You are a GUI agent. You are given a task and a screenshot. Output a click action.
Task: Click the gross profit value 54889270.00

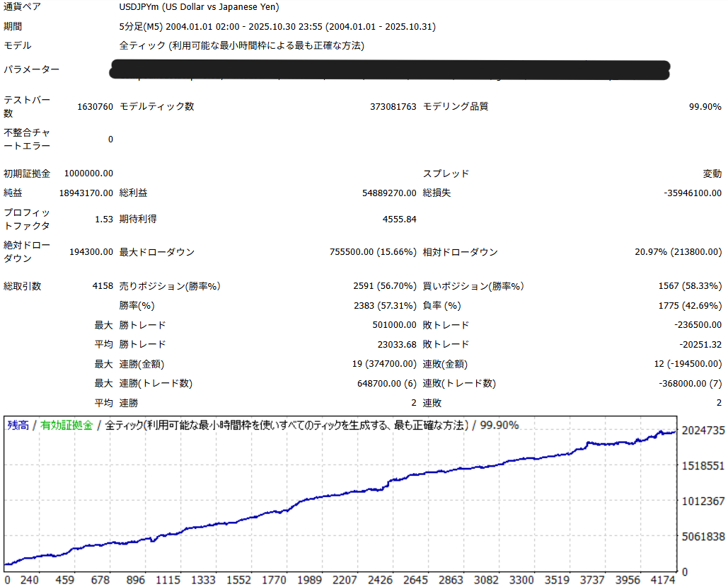point(389,193)
